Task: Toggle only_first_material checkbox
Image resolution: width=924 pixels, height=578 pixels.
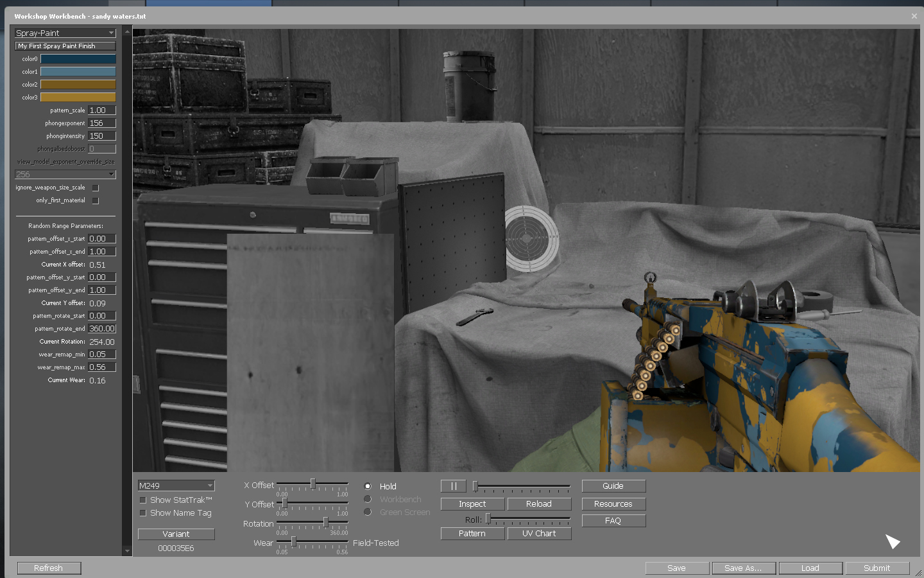Action: (x=96, y=200)
